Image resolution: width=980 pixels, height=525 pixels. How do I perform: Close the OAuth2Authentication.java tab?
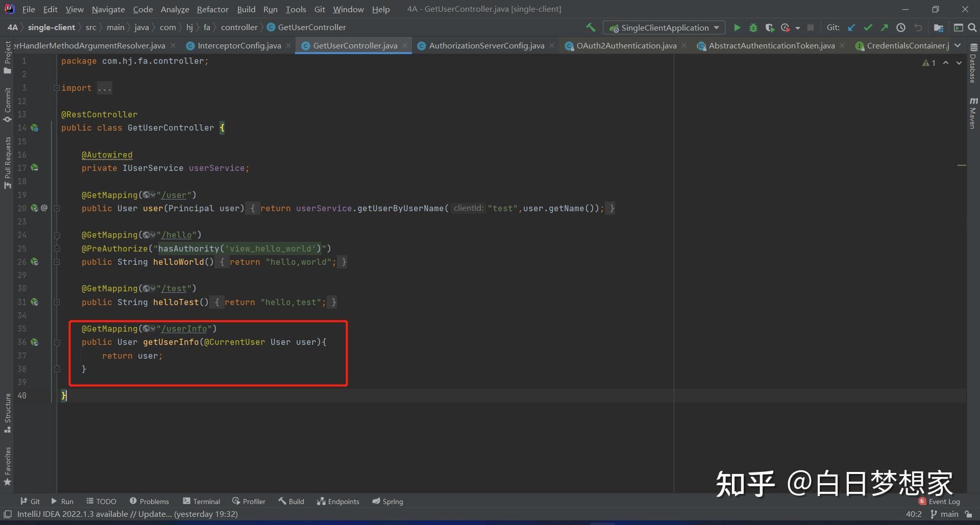coord(684,45)
